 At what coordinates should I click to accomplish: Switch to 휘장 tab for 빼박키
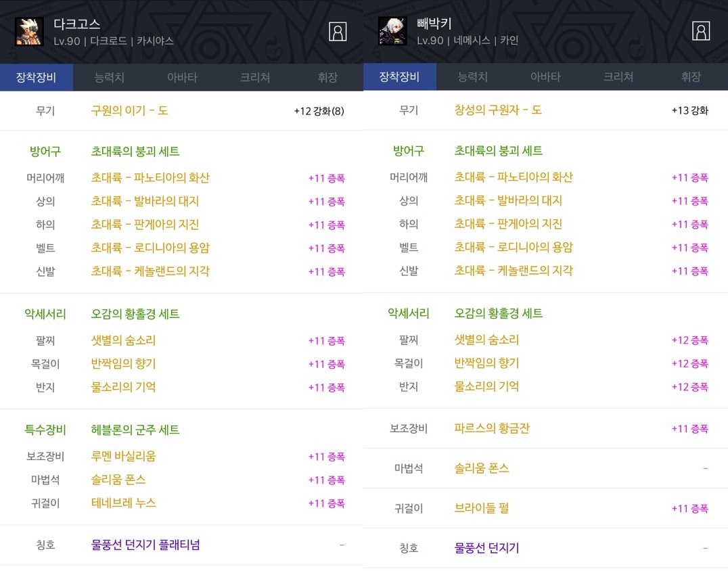pos(691,76)
